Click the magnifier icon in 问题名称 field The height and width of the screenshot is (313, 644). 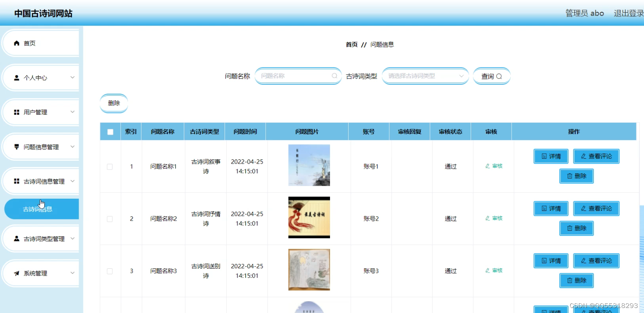coord(334,76)
